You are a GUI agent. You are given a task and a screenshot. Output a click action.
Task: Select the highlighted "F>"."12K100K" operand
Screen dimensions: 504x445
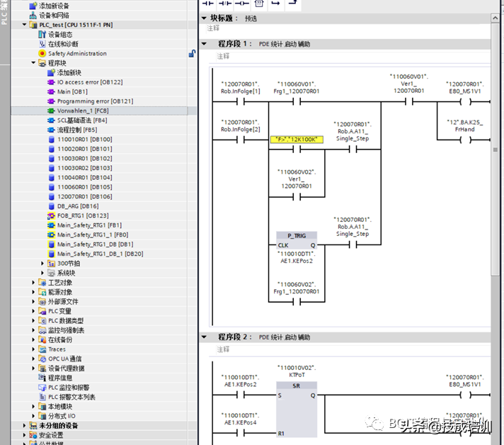(x=297, y=140)
